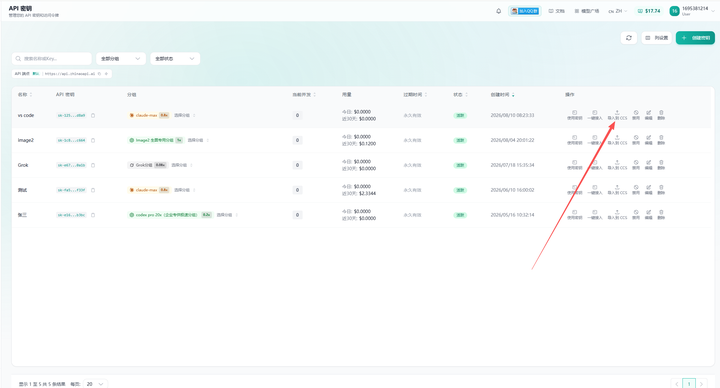Open the column settings button

point(657,38)
